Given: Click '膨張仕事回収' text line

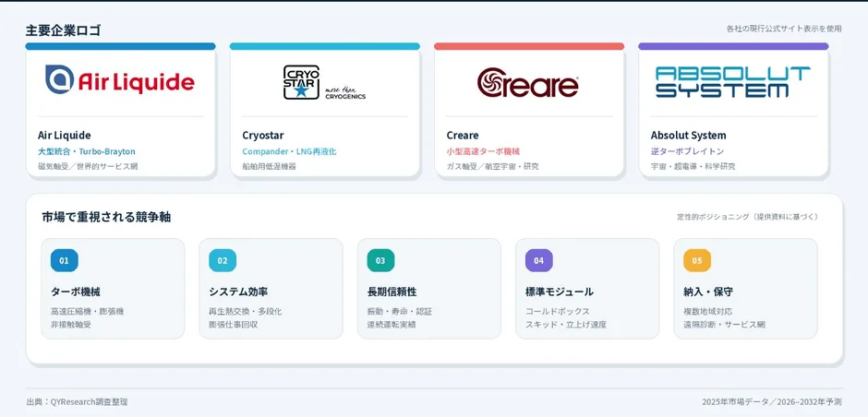Looking at the screenshot, I should click(233, 325).
